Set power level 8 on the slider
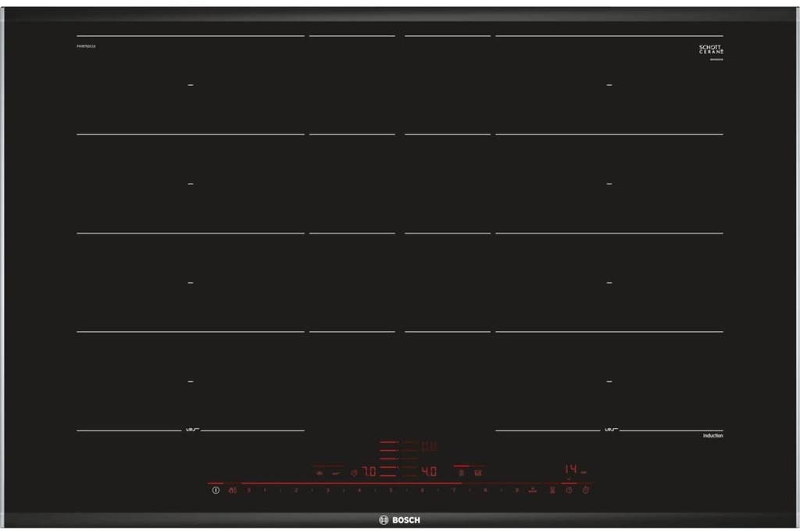The height and width of the screenshot is (532, 800). tap(485, 490)
